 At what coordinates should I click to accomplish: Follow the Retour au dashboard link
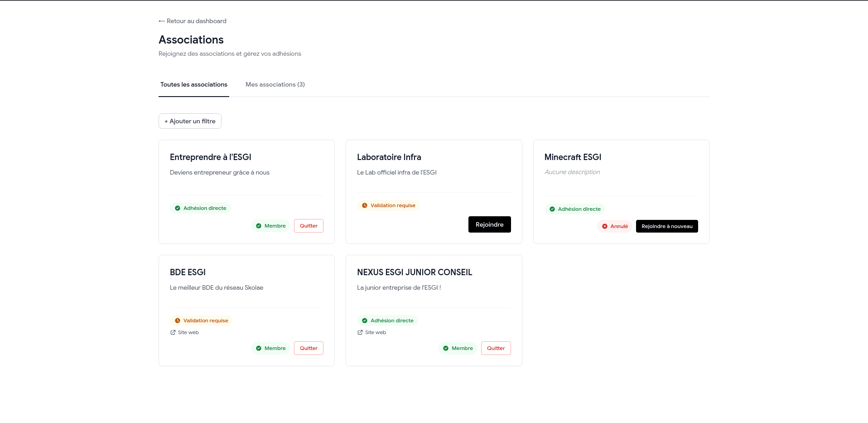pos(196,21)
